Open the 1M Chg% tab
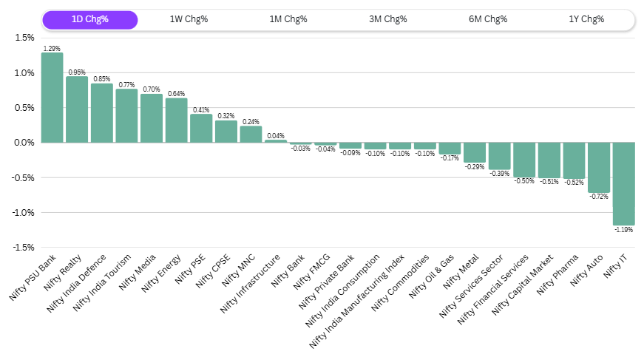The height and width of the screenshot is (357, 644). (288, 19)
